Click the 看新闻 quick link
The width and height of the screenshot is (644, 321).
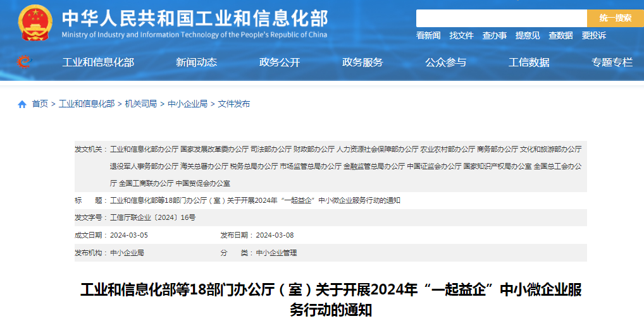[x=428, y=35]
